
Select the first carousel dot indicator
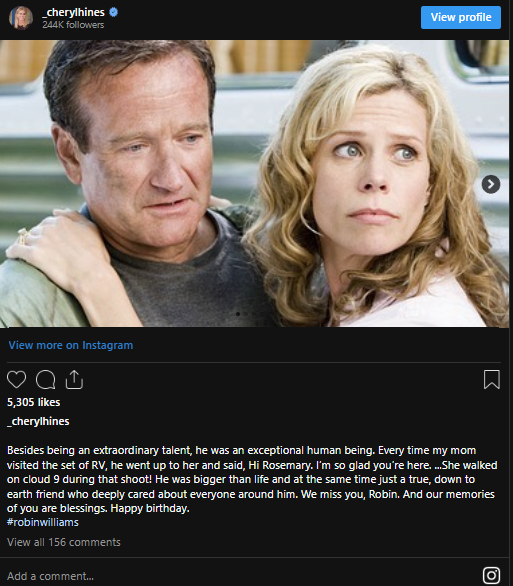click(x=238, y=314)
